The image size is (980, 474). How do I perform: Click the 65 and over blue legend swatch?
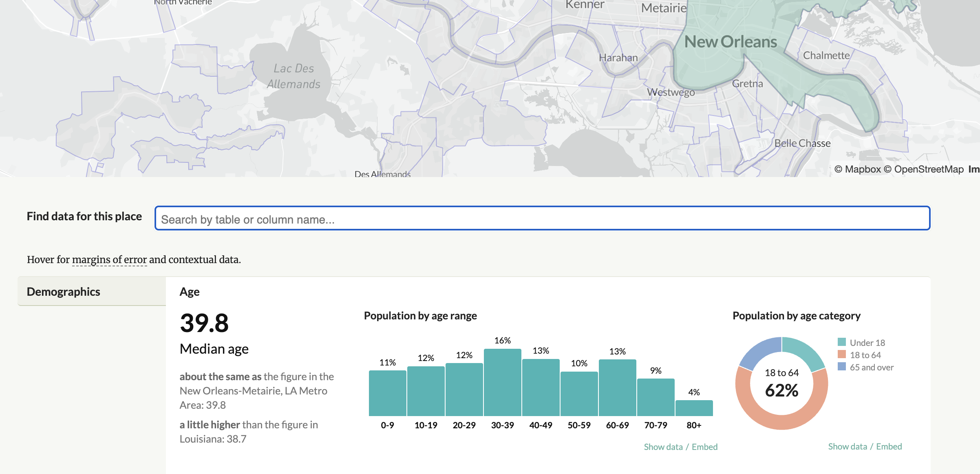[x=841, y=367]
